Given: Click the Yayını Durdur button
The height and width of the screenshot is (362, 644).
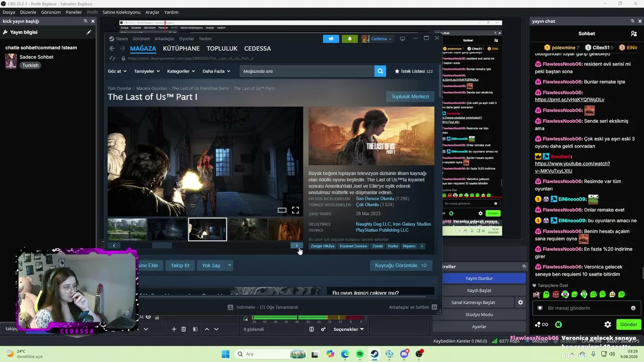Looking at the screenshot, I should pyautogui.click(x=479, y=279).
